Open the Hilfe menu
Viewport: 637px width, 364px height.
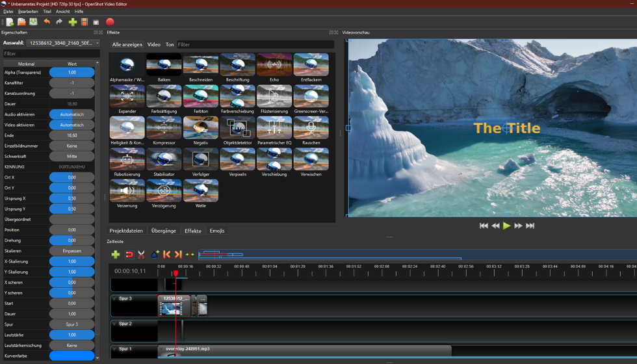79,12
